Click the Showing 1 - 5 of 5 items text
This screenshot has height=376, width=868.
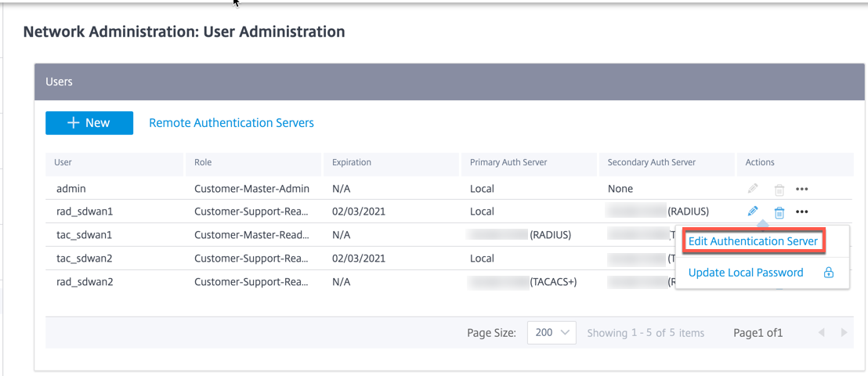point(646,333)
